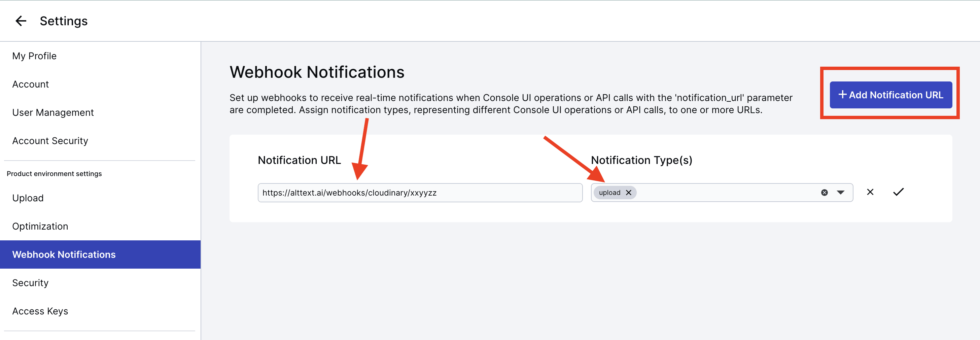Viewport: 980px width, 340px height.
Task: Go to User Management
Action: pyautogui.click(x=53, y=112)
